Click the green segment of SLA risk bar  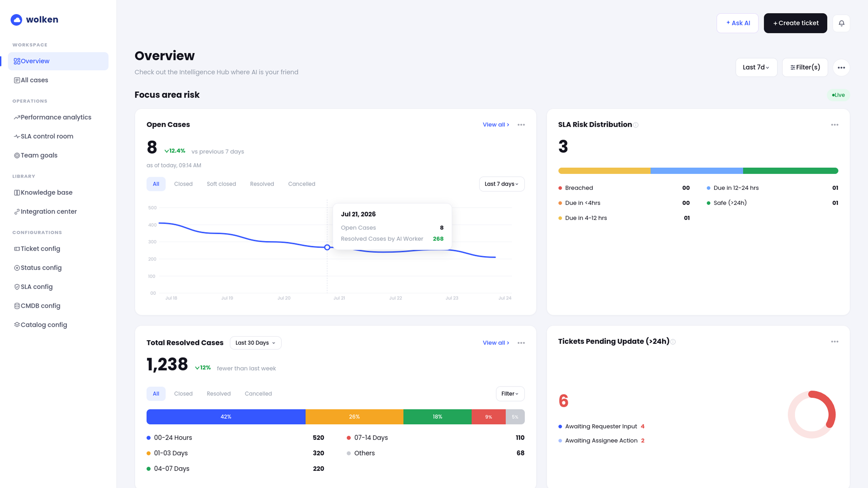coord(791,171)
